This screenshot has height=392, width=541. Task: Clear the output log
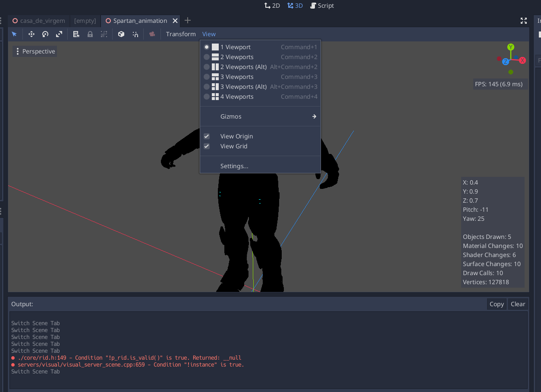pyautogui.click(x=518, y=304)
